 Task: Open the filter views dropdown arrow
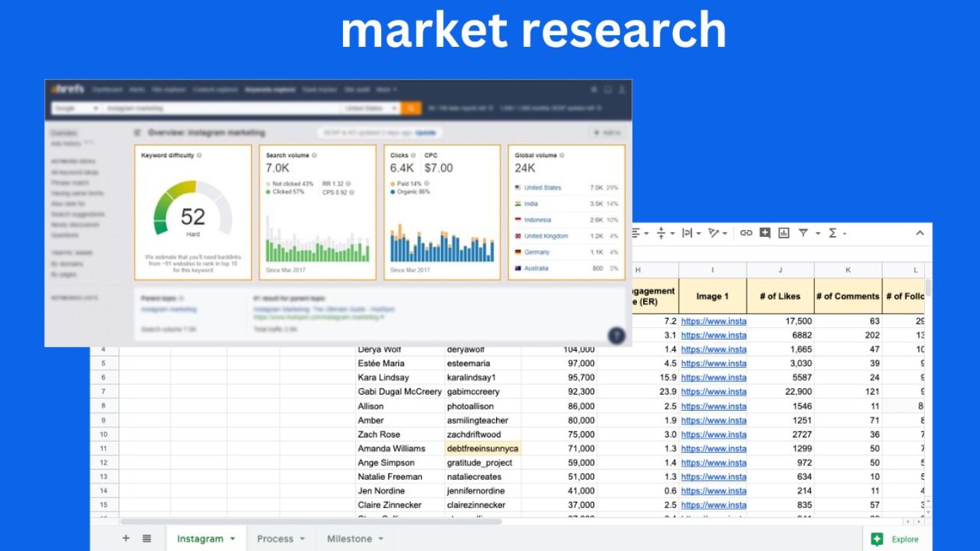click(x=817, y=233)
